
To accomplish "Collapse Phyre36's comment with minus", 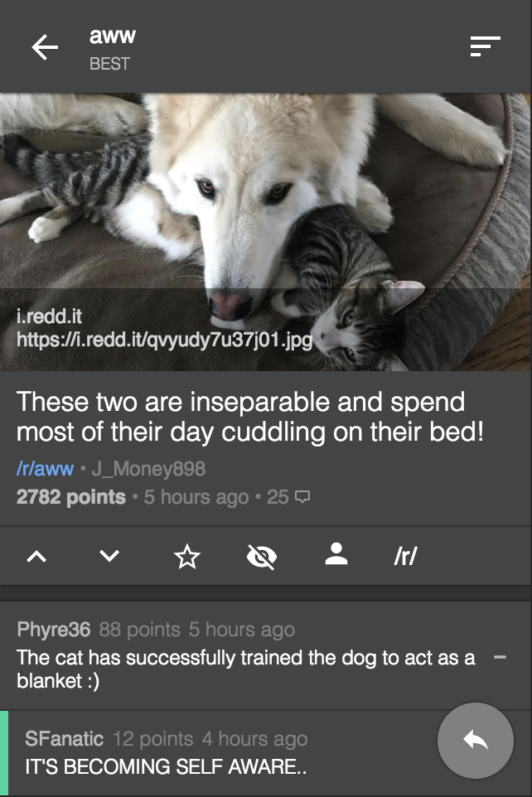I will pyautogui.click(x=500, y=657).
